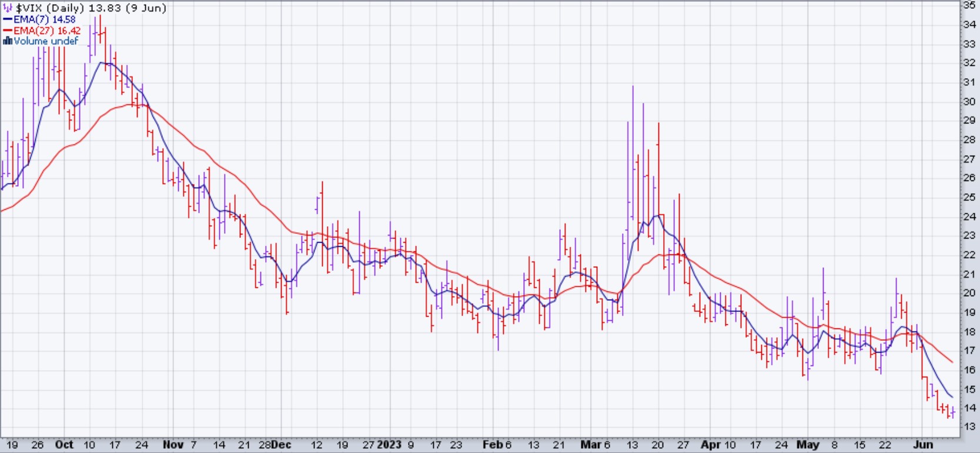Click the Nov label on the date axis
The height and width of the screenshot is (453, 980).
[x=172, y=445]
